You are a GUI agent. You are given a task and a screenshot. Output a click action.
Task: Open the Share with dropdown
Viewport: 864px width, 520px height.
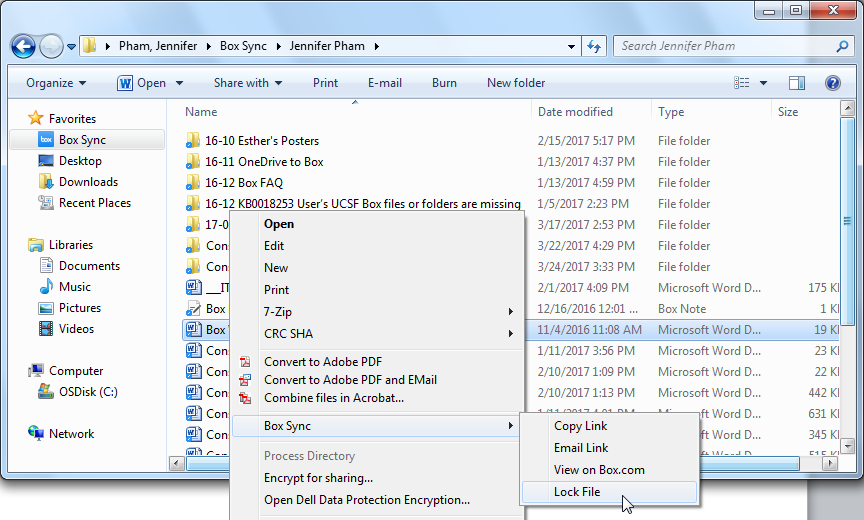(248, 83)
